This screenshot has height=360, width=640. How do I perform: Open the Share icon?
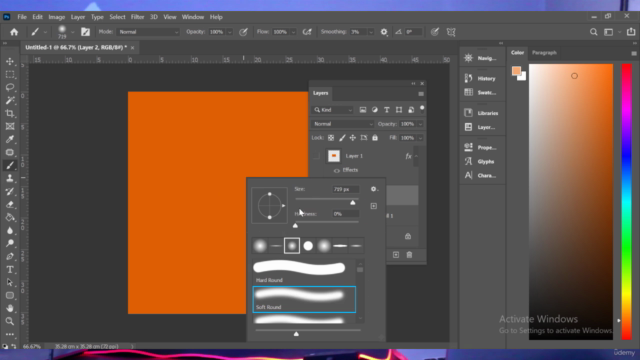631,32
